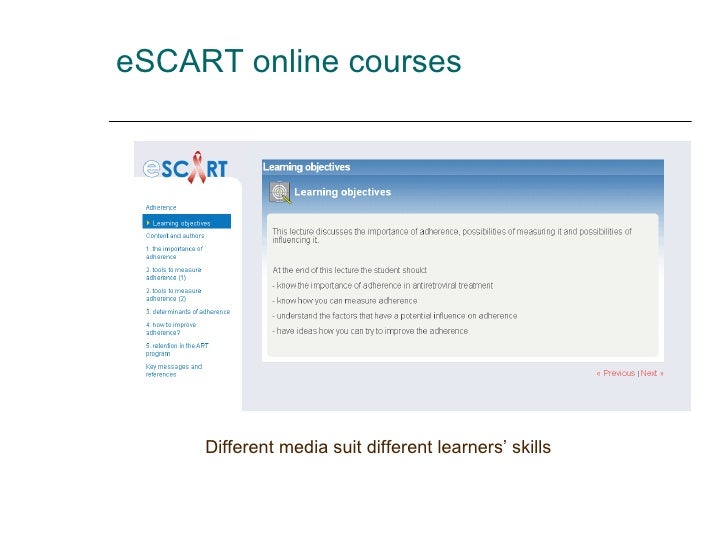Go to 4. how to improve adherence?
The width and height of the screenshot is (728, 546).
click(170, 328)
